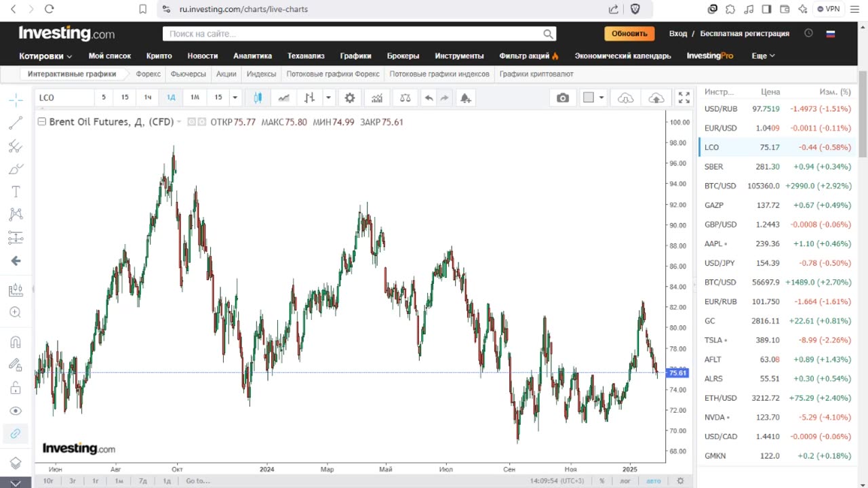Open the prediction and measurement tools
Image resolution: width=868 pixels, height=488 pixels.
coord(16,238)
